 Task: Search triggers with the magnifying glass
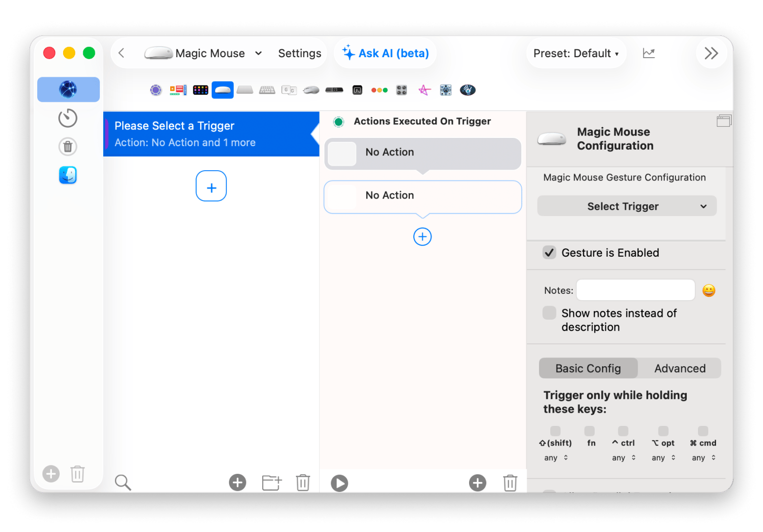coord(123,482)
